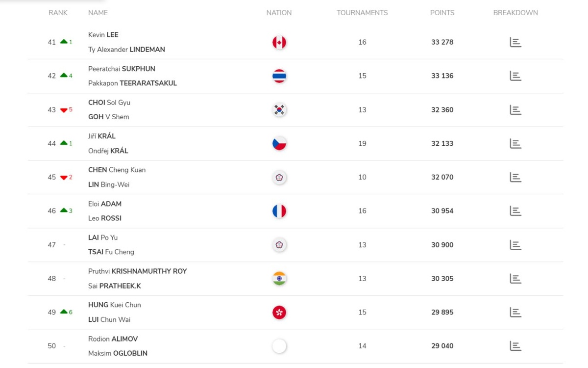588x368 pixels.
Task: Open Ondřej Král player profile
Action: [108, 151]
